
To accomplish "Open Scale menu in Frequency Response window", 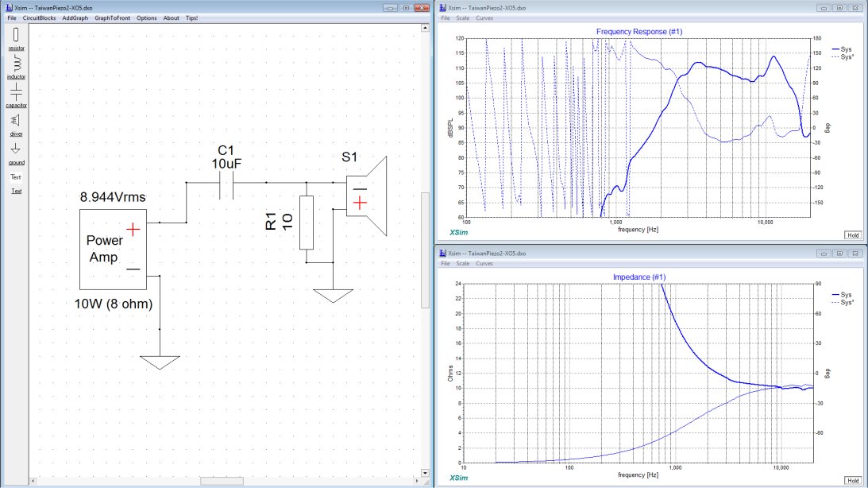I will click(463, 17).
